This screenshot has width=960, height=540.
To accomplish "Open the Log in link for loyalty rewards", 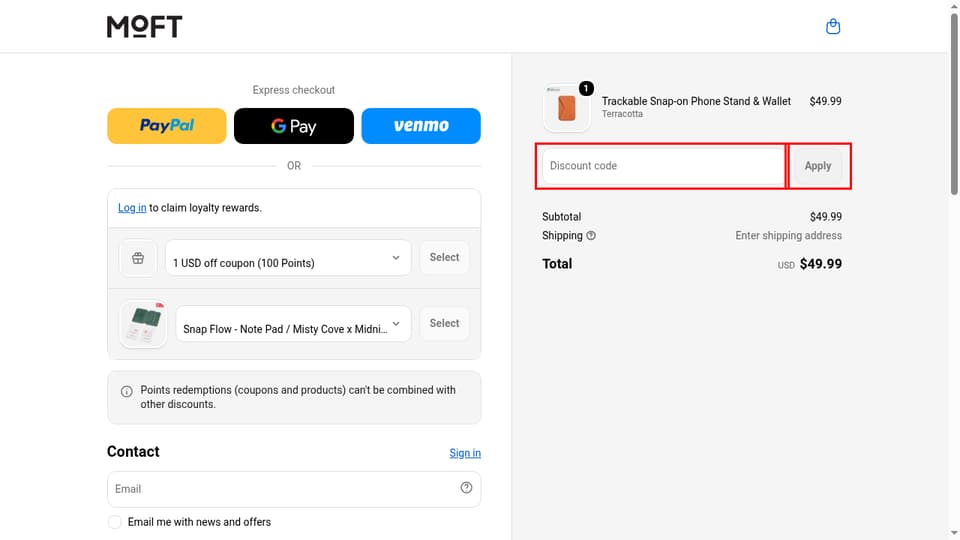I will click(132, 208).
